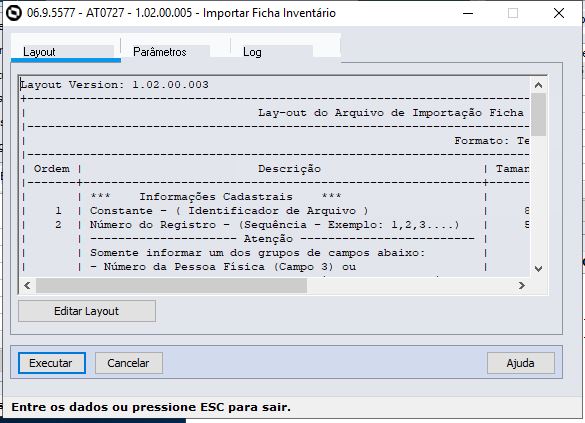This screenshot has width=585, height=423.
Task: Click the 'Atenção' separator line text
Action: click(x=268, y=239)
